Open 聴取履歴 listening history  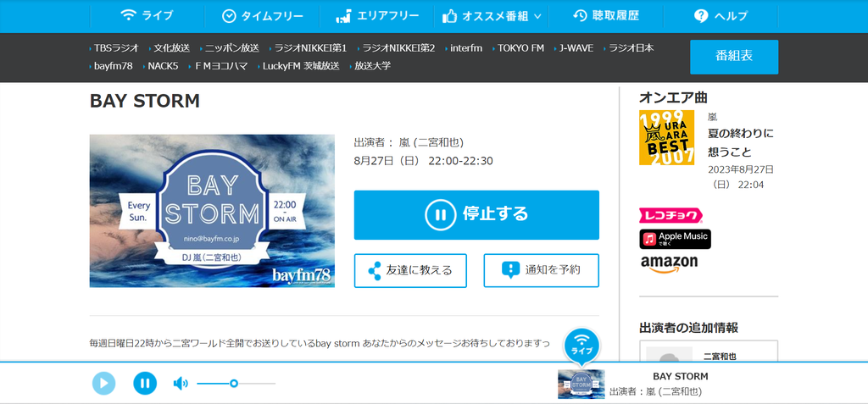[x=605, y=16]
